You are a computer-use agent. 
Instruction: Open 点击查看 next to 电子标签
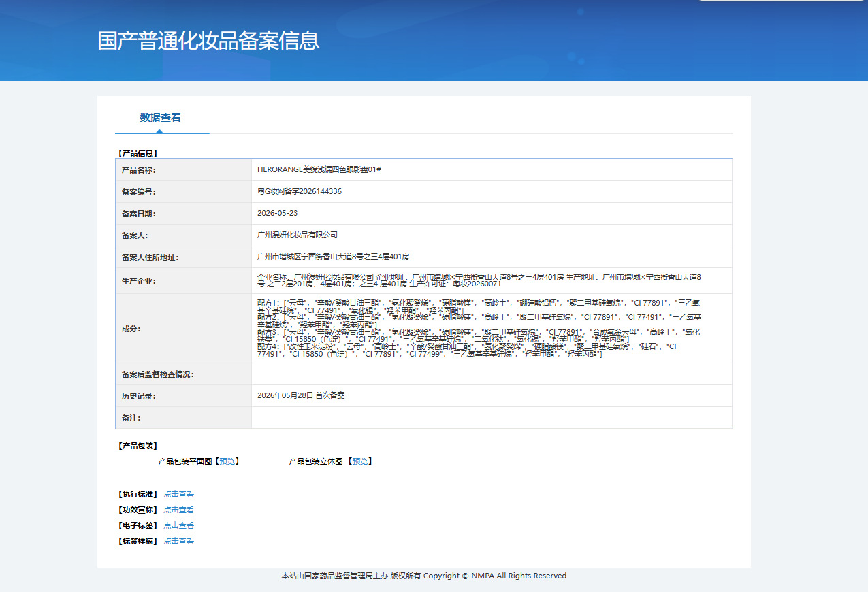point(179,525)
